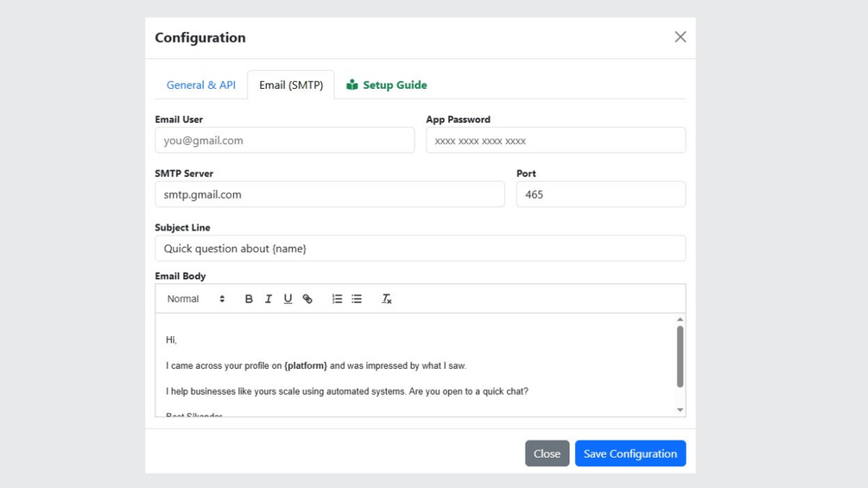The height and width of the screenshot is (488, 868).
Task: Create a bulleted list in email body
Action: coord(357,299)
